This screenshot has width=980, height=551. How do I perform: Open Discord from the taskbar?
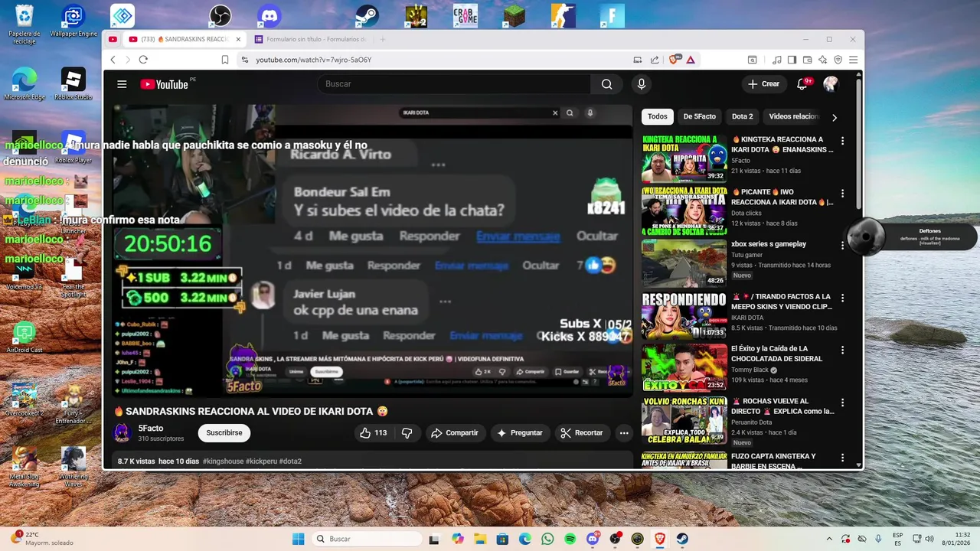pyautogui.click(x=593, y=539)
